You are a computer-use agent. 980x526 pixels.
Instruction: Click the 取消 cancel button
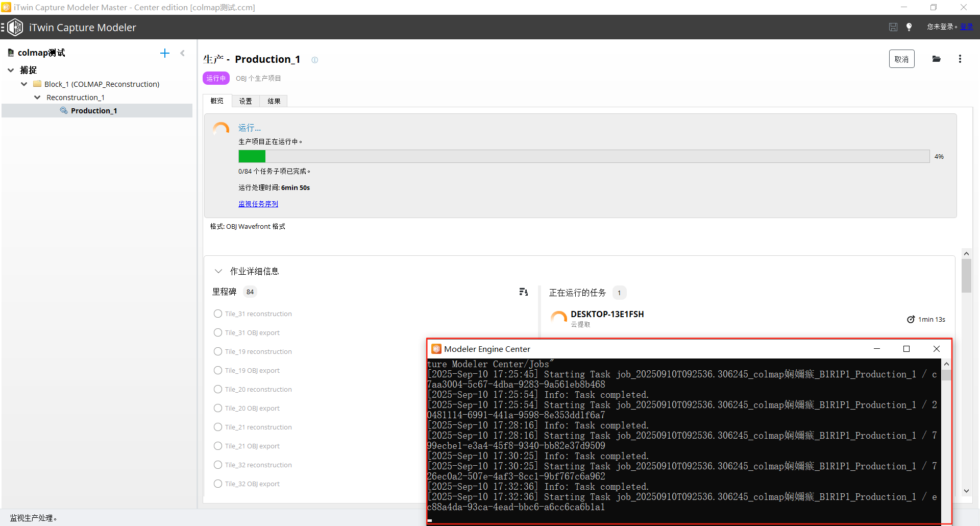[901, 59]
